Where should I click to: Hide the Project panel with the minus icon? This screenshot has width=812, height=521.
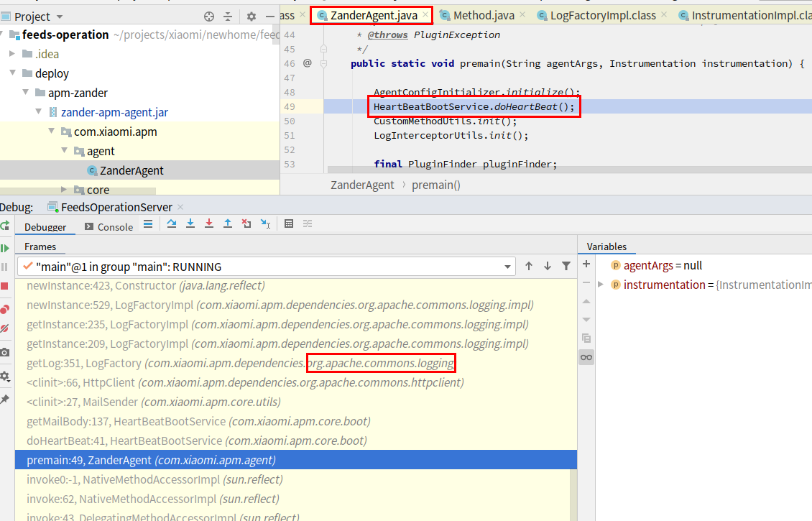click(x=269, y=17)
